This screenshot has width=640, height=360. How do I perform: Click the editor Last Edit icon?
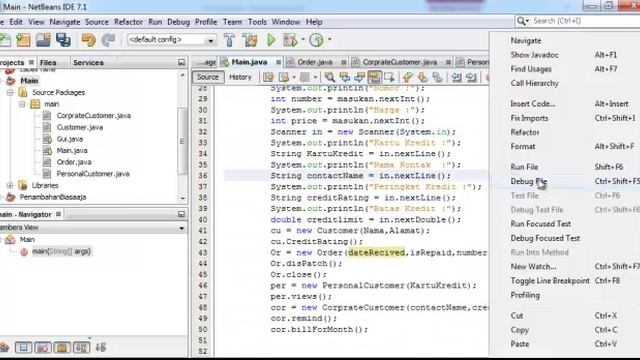(269, 77)
